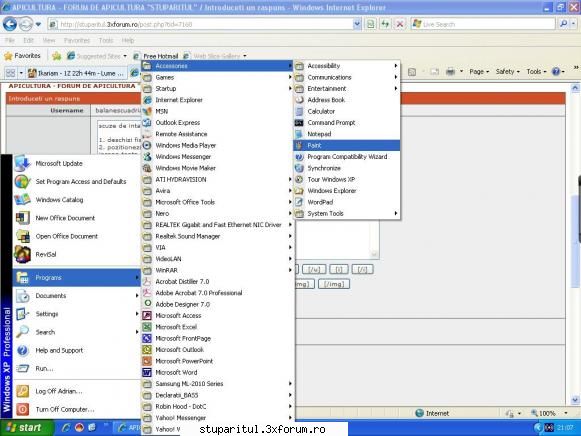Click the Tour Windows XP icon
This screenshot has height=436, width=581.
pos(299,179)
